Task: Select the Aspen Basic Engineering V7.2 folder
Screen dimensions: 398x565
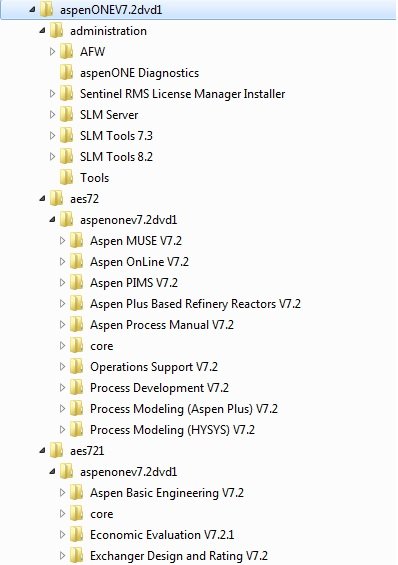Action: coord(167,492)
